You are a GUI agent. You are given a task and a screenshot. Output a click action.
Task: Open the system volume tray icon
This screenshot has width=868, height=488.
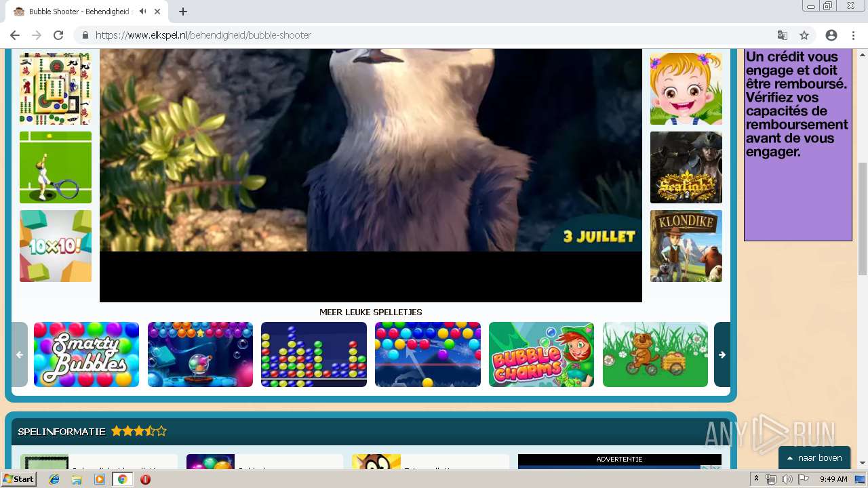coord(787,479)
